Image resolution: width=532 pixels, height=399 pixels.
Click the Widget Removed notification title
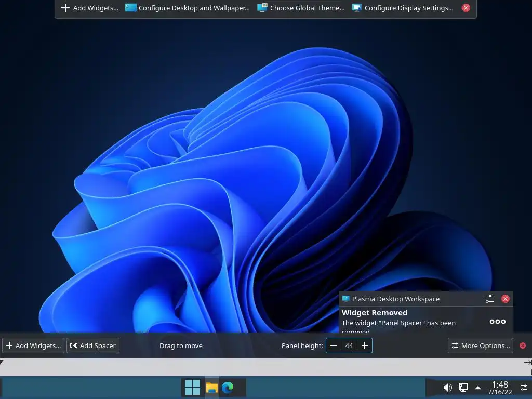click(x=374, y=312)
